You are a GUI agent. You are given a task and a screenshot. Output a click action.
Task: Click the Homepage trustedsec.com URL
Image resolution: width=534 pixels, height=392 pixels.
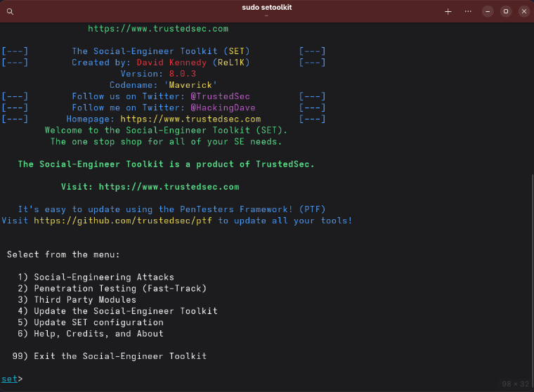click(190, 119)
